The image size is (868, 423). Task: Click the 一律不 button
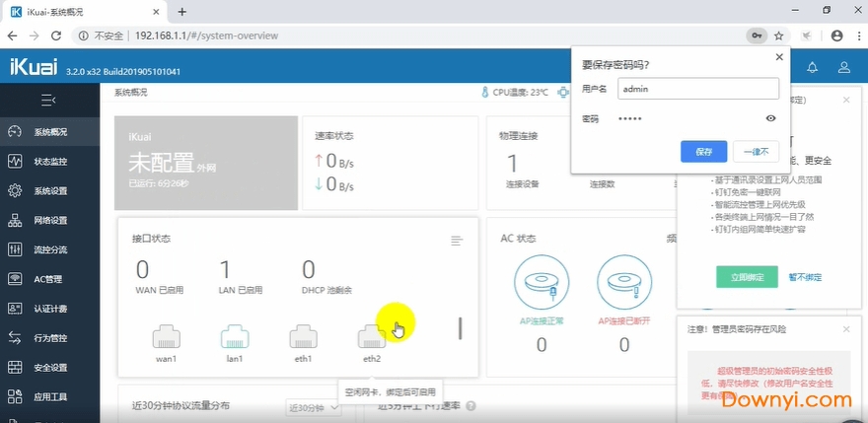[x=757, y=152]
